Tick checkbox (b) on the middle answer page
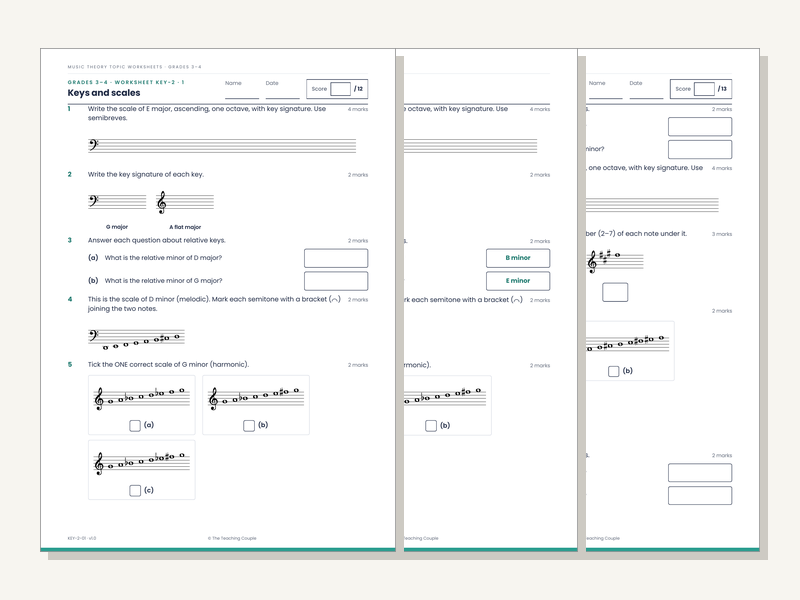800x600 pixels. [x=431, y=426]
